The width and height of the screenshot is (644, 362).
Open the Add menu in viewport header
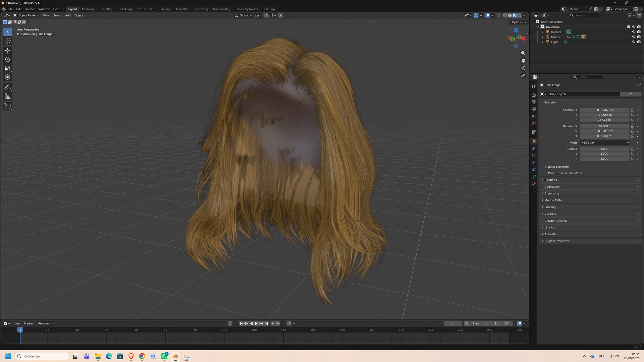tap(68, 15)
